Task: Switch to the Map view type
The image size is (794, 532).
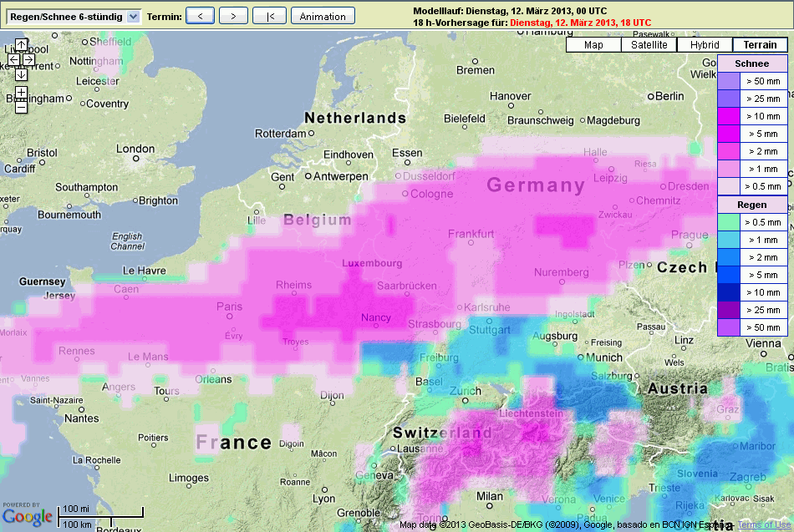Action: pyautogui.click(x=593, y=45)
